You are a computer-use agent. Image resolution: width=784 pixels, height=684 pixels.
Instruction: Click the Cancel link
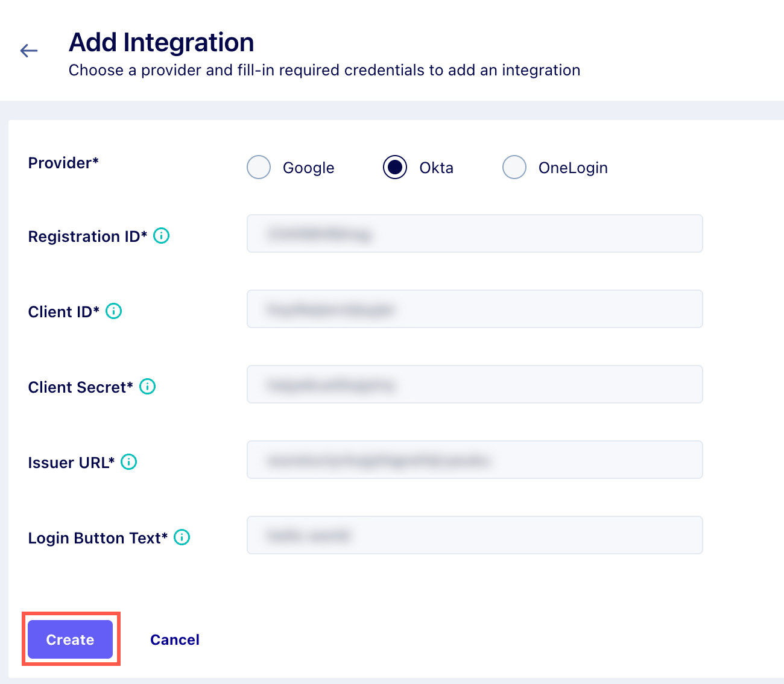tap(175, 639)
